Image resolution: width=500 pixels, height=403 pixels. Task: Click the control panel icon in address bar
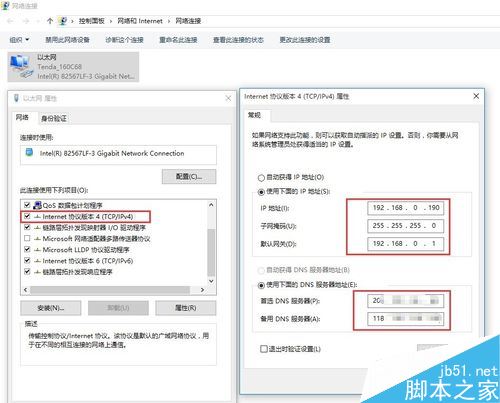click(63, 21)
